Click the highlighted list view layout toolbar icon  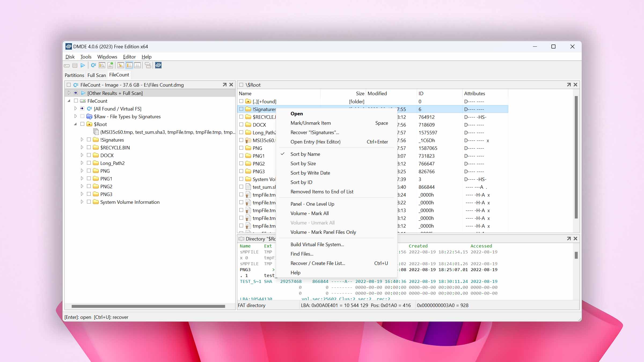[129, 65]
